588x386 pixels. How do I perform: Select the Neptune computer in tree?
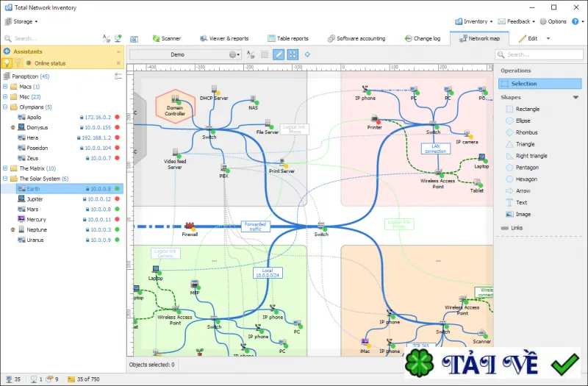pyautogui.click(x=62, y=229)
